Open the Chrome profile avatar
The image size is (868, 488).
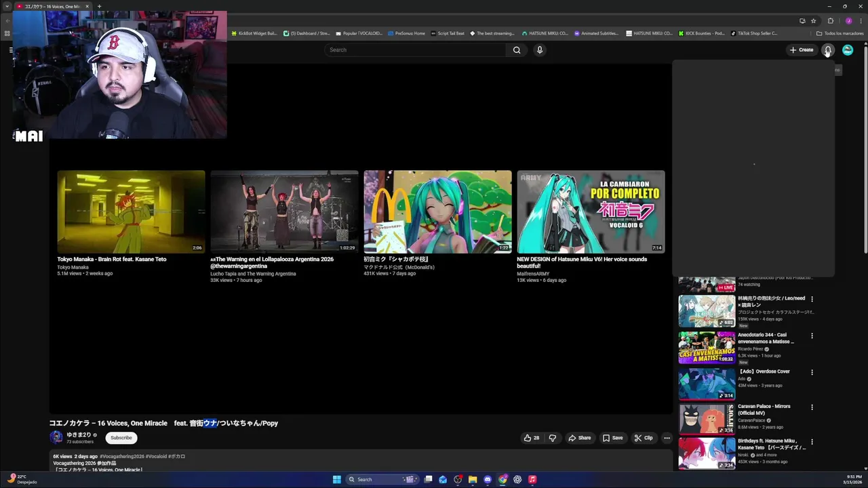tap(848, 20)
